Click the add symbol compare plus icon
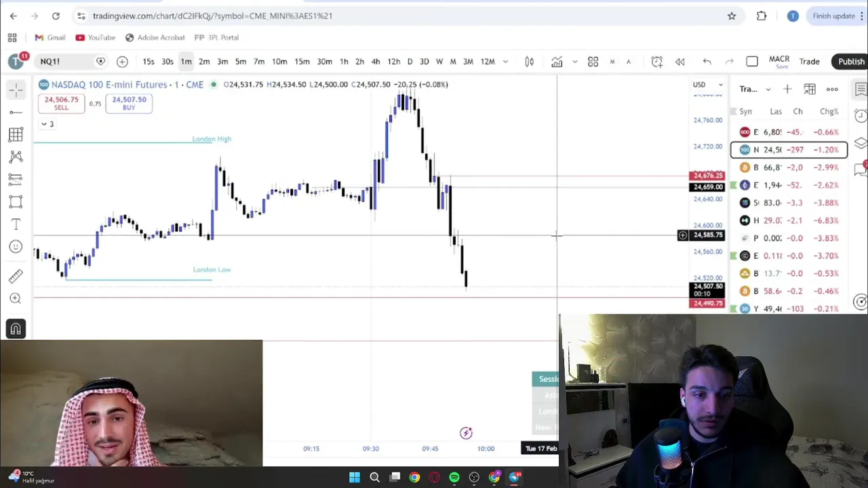 coord(122,62)
